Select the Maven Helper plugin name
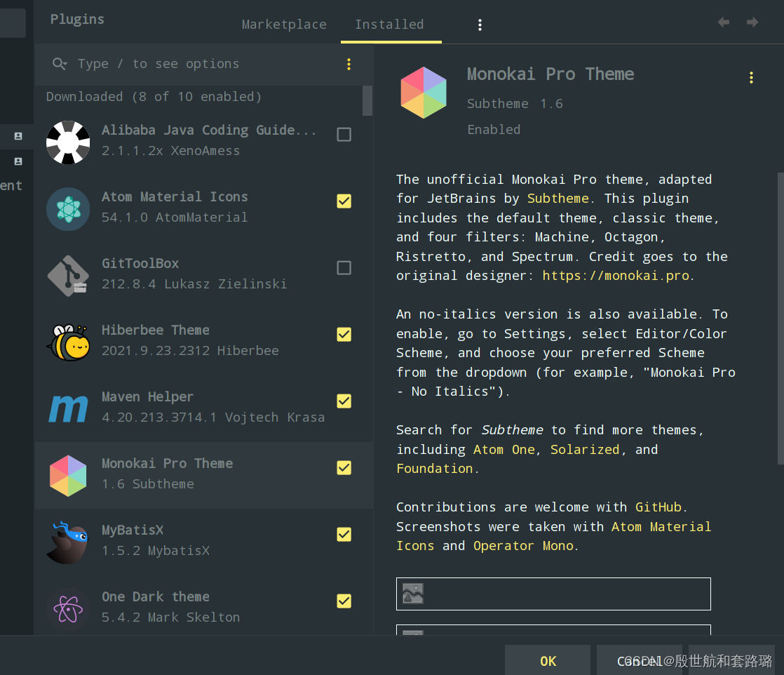The width and height of the screenshot is (784, 675). coord(147,397)
